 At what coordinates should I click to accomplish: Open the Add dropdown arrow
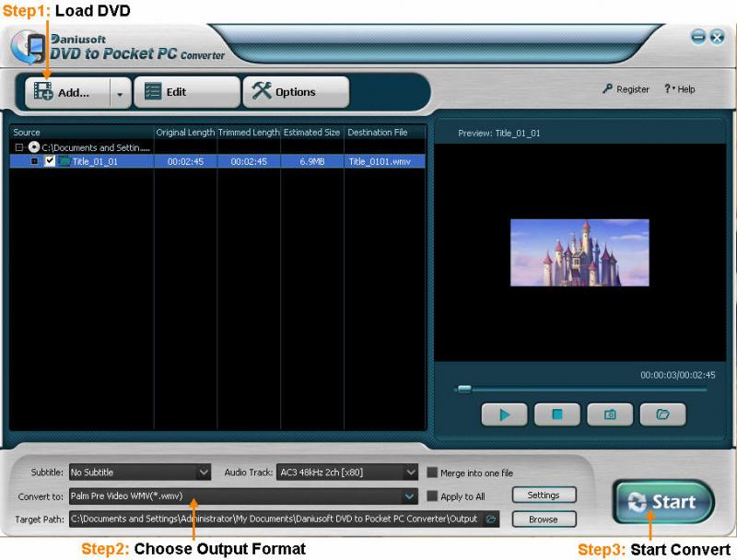point(120,92)
